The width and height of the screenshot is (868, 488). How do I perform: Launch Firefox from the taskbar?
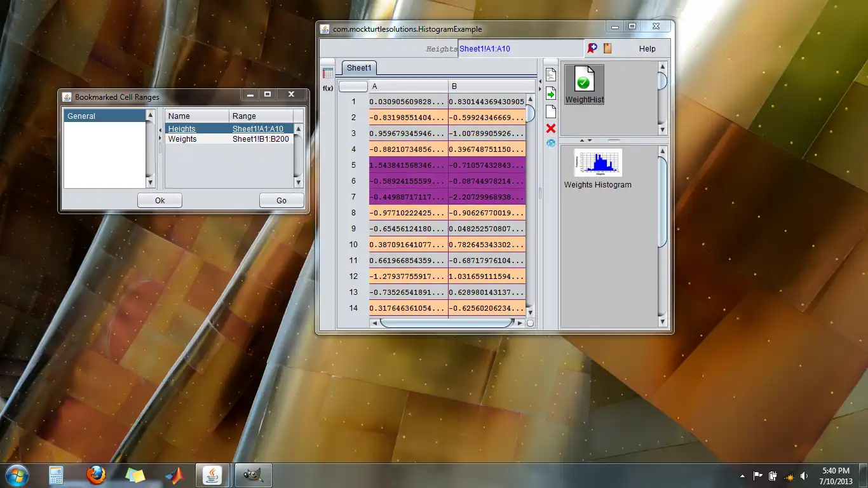click(96, 475)
